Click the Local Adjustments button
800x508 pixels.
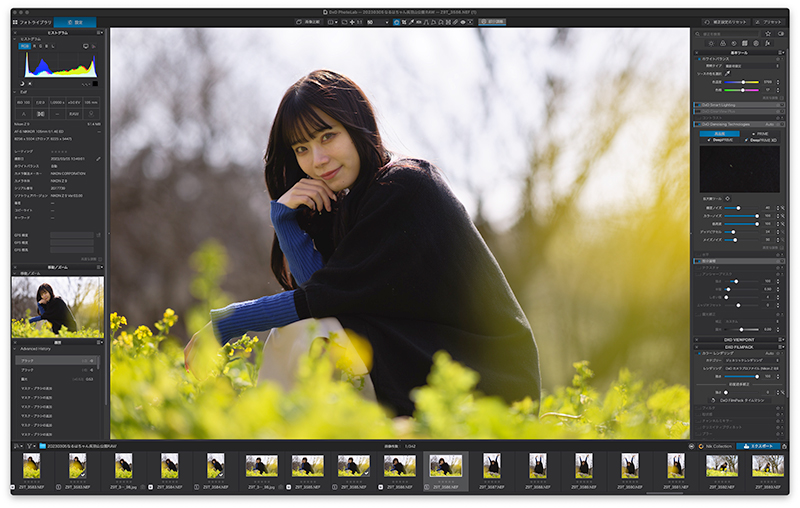[492, 22]
